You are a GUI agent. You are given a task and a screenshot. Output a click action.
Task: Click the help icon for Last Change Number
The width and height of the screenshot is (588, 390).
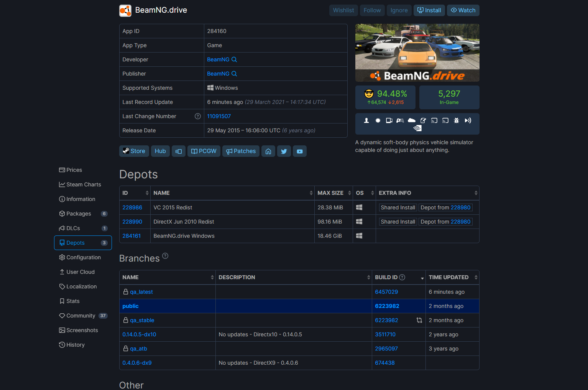[198, 116]
